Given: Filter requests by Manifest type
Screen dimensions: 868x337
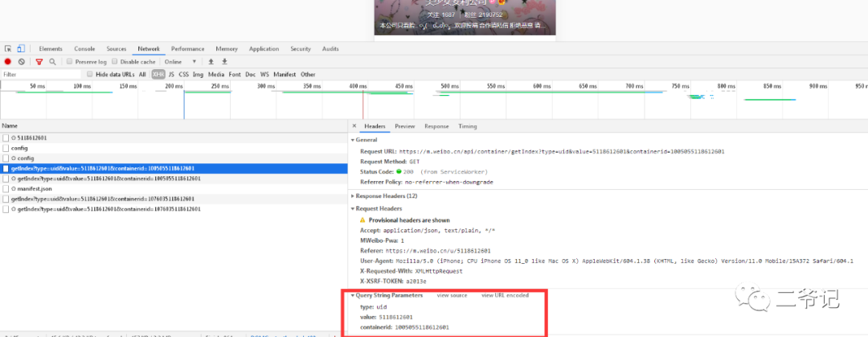Looking at the screenshot, I should tap(285, 74).
